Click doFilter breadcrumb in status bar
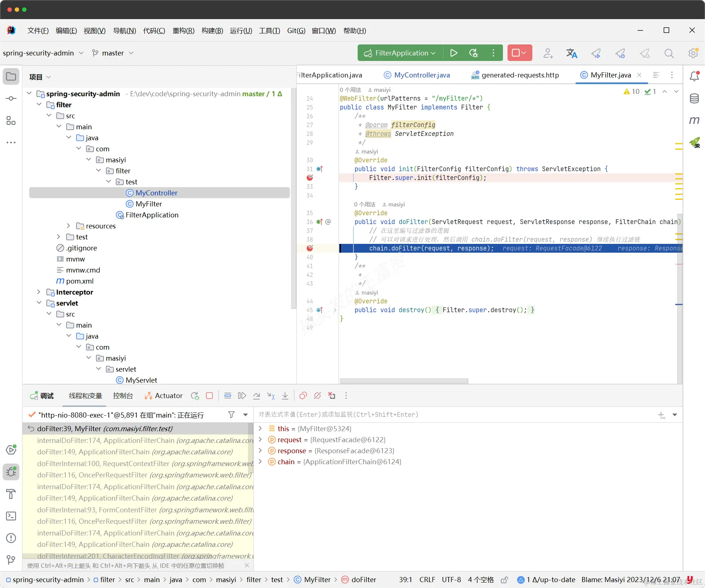The image size is (705, 588). [359, 580]
